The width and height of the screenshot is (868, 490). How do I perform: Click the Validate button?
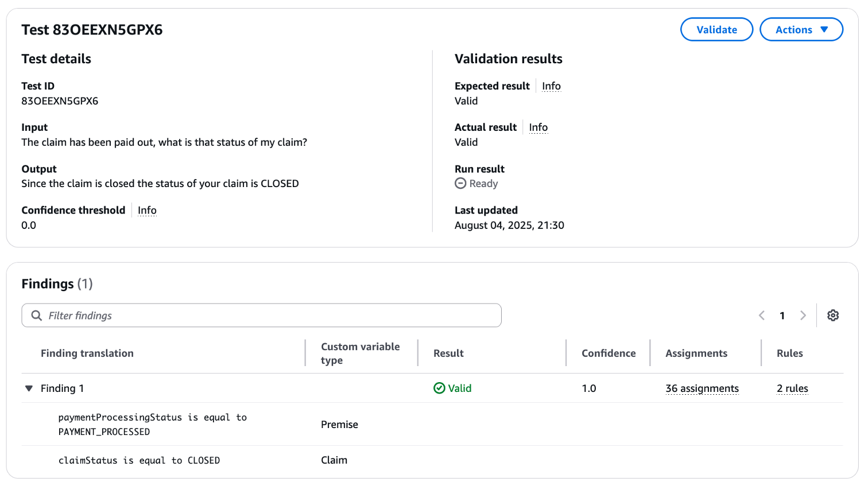pyautogui.click(x=716, y=29)
